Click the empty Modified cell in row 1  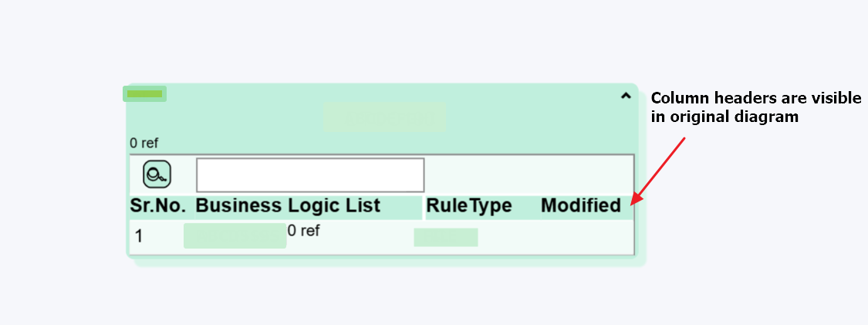(580, 237)
